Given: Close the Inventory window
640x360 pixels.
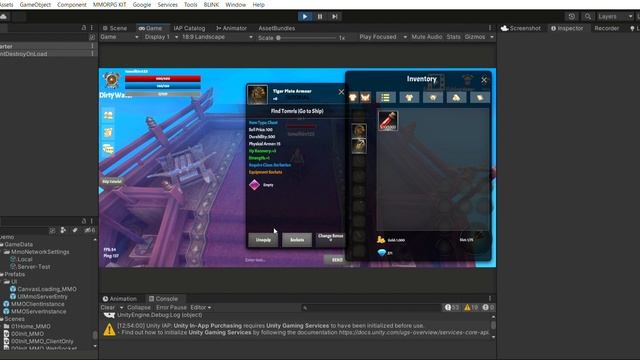Looking at the screenshot, I should [x=484, y=80].
